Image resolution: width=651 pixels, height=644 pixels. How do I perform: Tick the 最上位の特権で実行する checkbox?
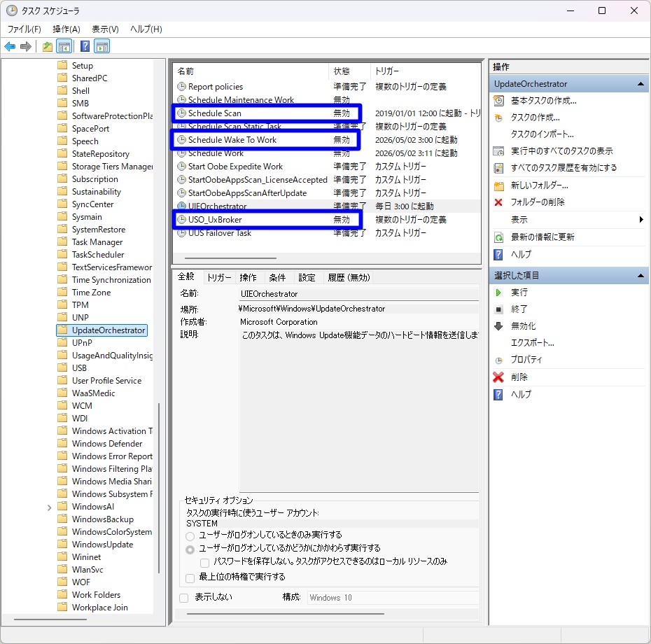tap(190, 578)
